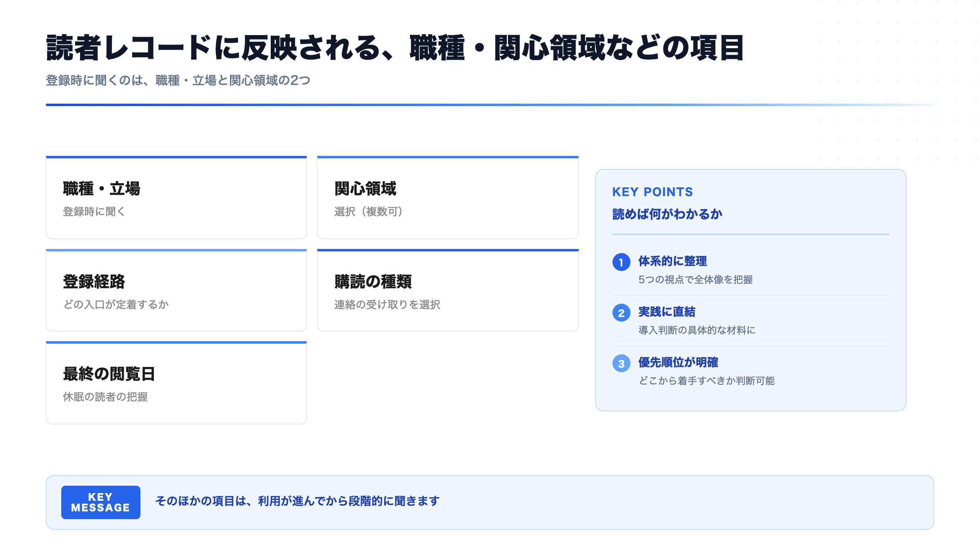Click the 5つの視点で全体像を把握 text
The height and width of the screenshot is (551, 980).
click(x=695, y=280)
